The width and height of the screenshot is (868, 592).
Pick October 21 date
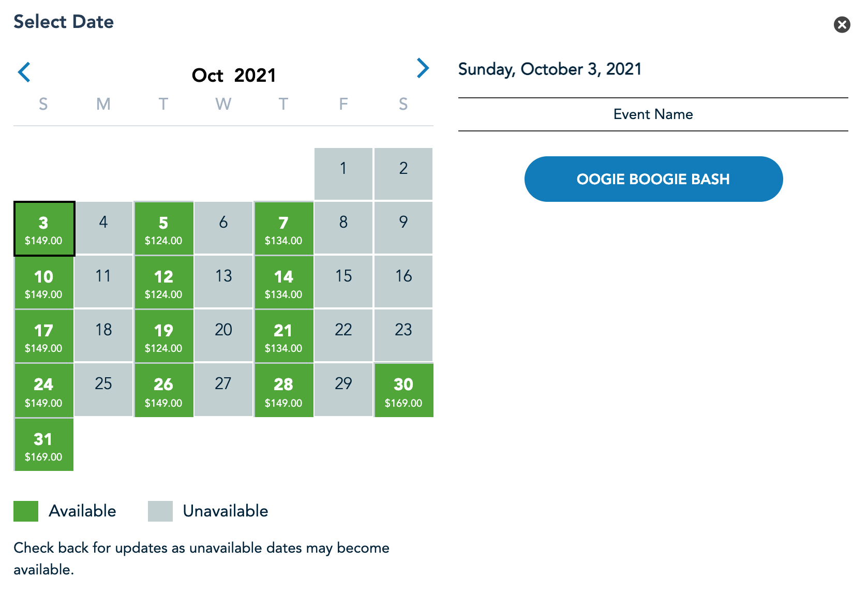[x=283, y=337]
